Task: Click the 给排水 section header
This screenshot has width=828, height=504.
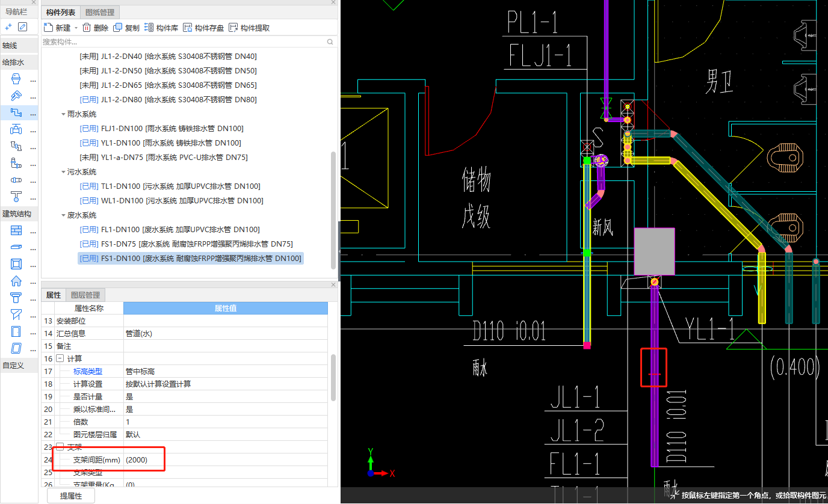Action: [x=19, y=62]
